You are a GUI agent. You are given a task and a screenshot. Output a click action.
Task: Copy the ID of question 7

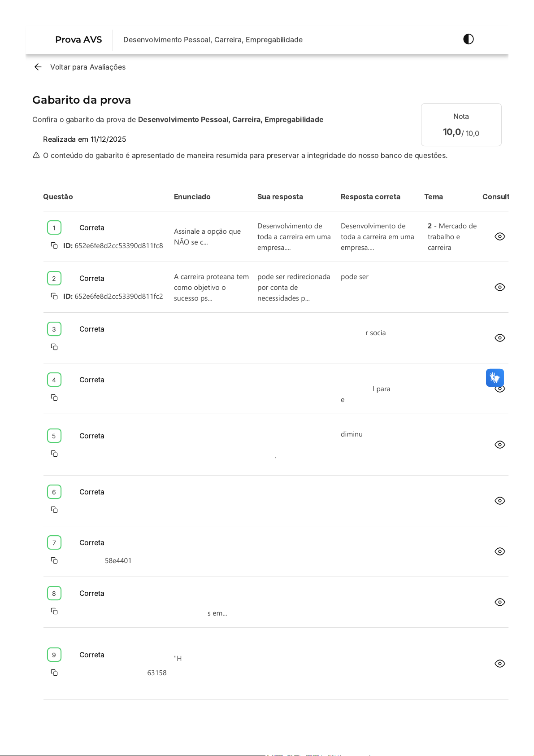tap(54, 560)
